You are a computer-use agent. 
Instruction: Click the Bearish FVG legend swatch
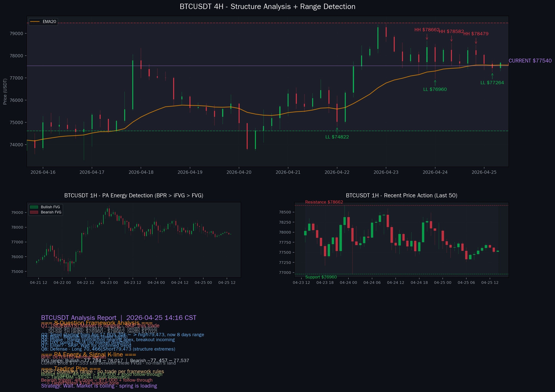(34, 212)
